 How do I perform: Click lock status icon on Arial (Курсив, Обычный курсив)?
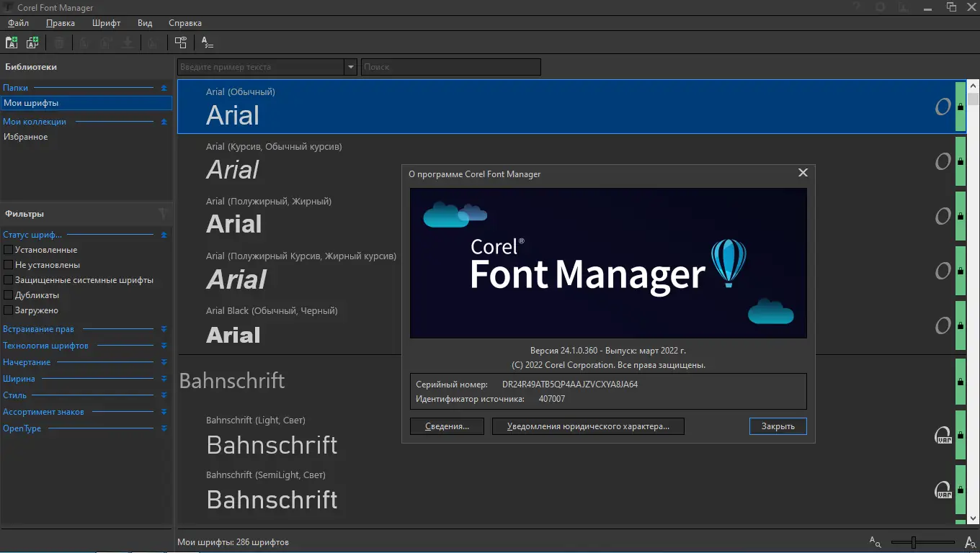(961, 161)
